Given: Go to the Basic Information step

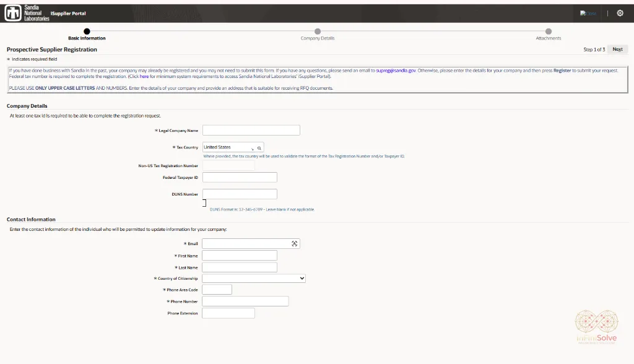Looking at the screenshot, I should [87, 34].
